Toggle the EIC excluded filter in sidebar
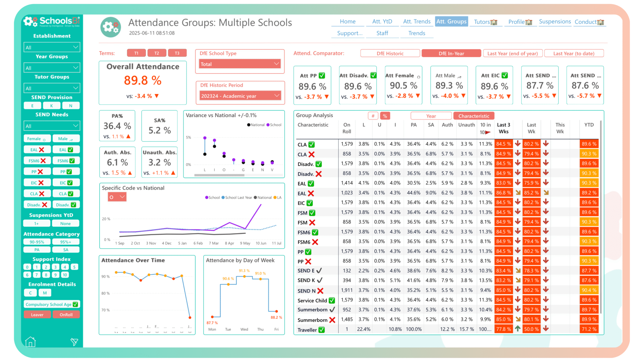The width and height of the screenshot is (644, 362). click(x=37, y=182)
